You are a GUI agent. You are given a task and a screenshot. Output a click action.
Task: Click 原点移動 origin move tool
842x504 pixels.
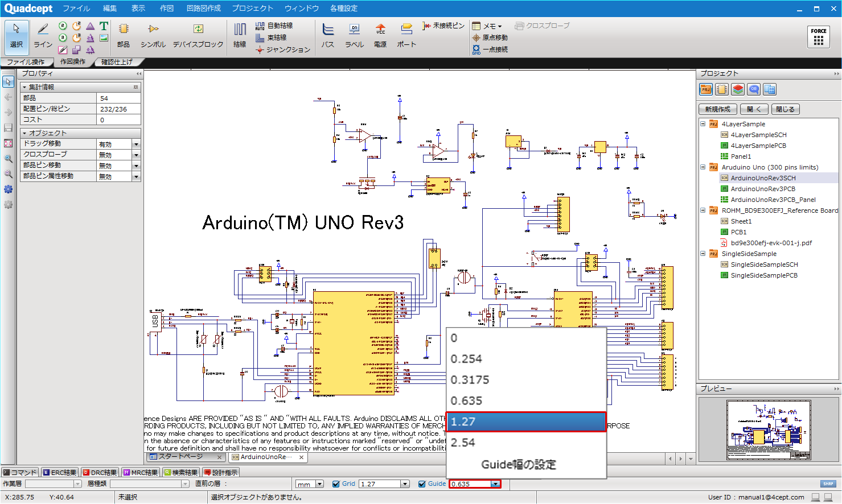(490, 38)
